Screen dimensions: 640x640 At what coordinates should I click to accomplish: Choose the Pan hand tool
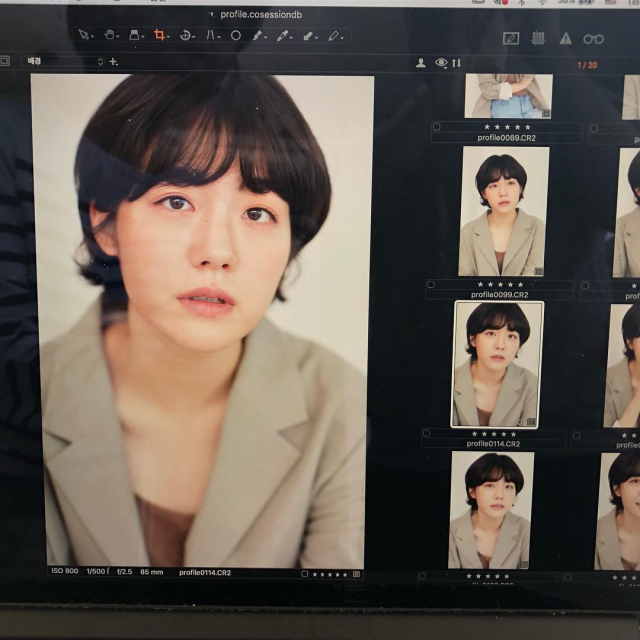click(111, 35)
